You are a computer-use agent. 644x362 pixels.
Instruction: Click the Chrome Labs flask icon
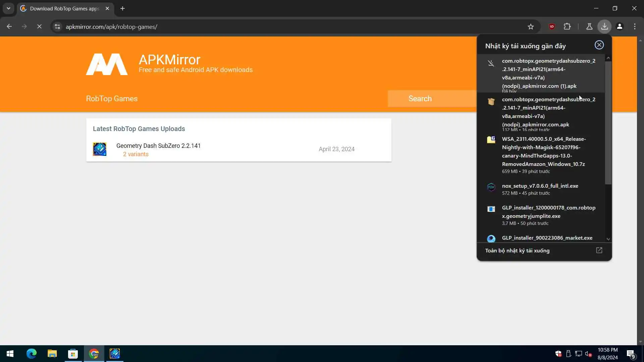(x=589, y=26)
